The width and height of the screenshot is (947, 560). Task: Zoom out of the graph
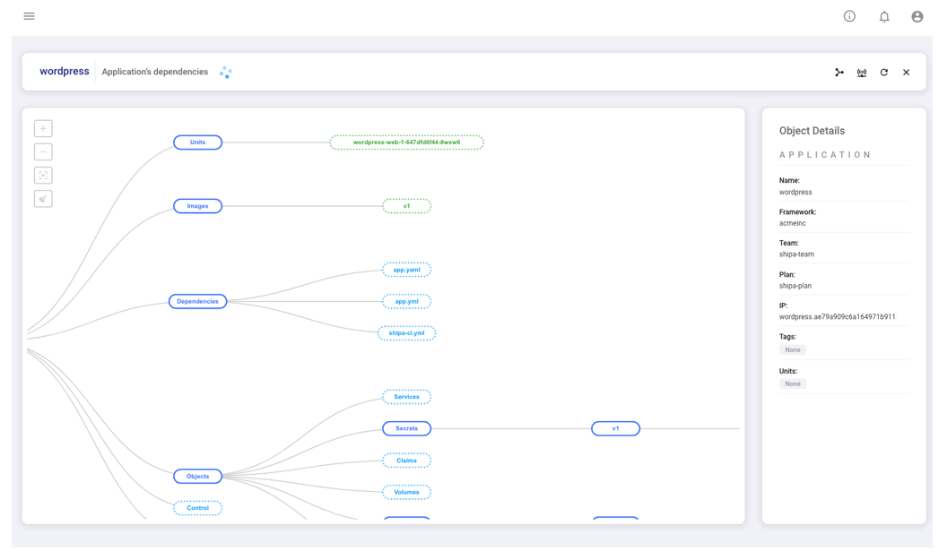coord(43,152)
